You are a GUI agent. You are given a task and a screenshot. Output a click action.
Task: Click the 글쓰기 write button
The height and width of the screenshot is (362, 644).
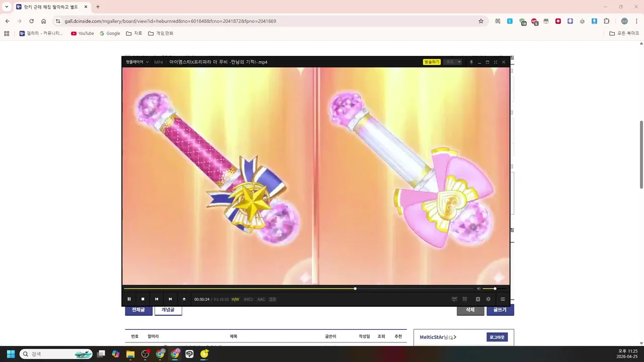coord(500,310)
